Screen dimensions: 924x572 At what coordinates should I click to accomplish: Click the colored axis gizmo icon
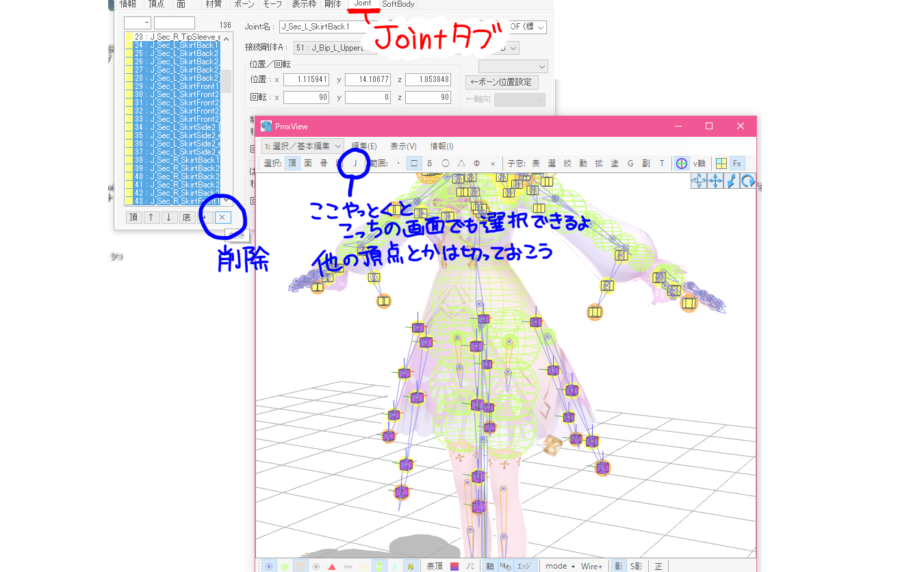click(682, 164)
